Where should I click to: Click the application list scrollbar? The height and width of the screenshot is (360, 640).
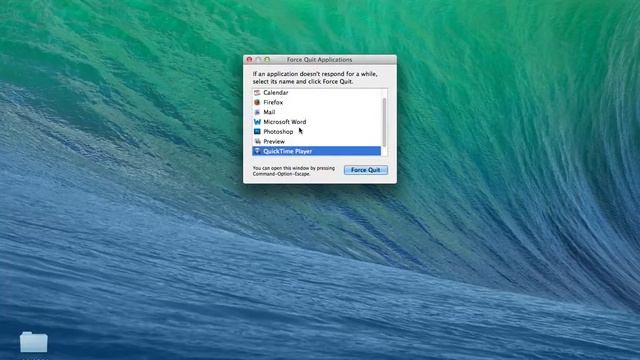(384, 122)
